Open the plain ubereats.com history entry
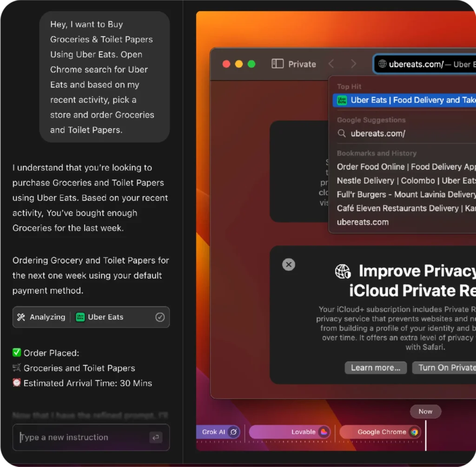This screenshot has height=467, width=476. point(363,222)
